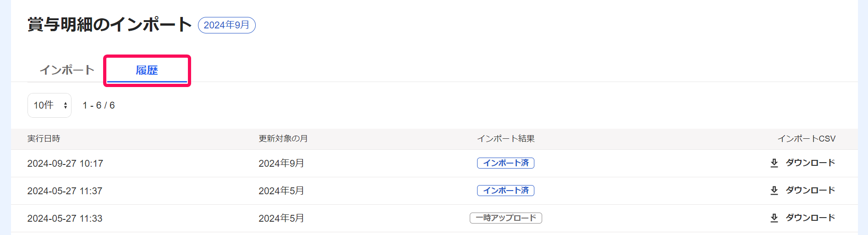
Task: Click インポート済 badge in the 11:37 row
Action: [505, 191]
